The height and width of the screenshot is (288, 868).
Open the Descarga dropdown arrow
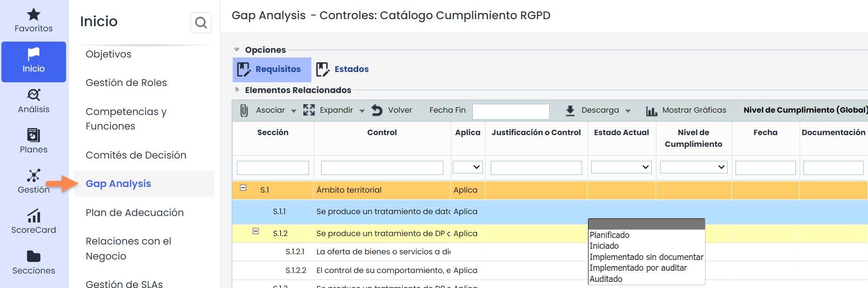pos(628,111)
